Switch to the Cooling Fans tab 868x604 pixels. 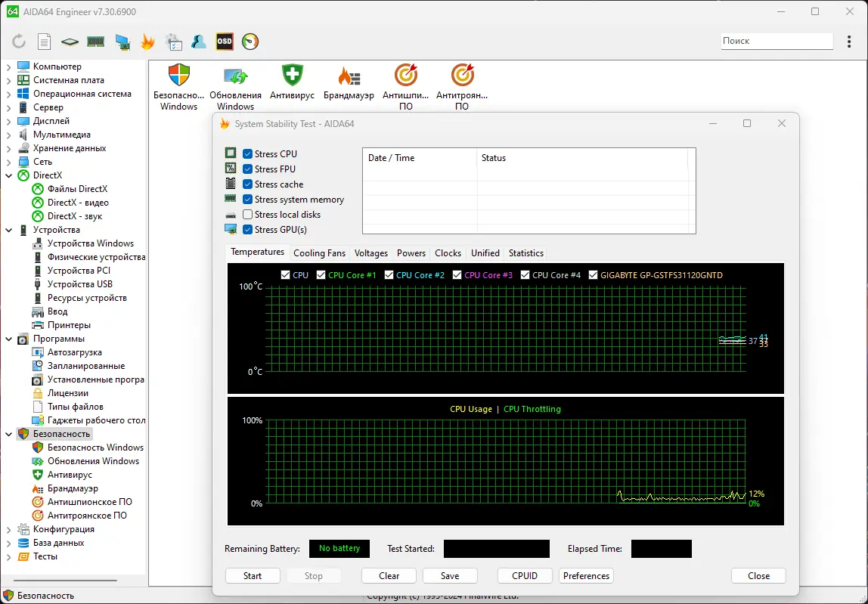tap(319, 253)
